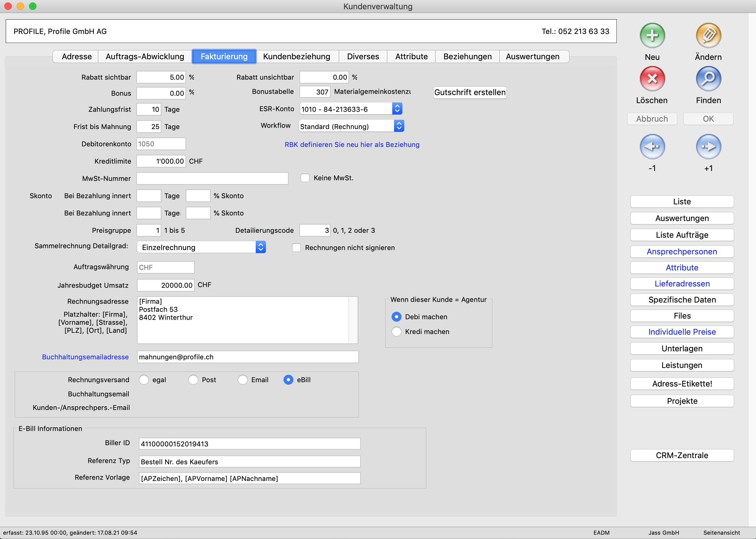Select Kredi machen radio option

point(397,332)
